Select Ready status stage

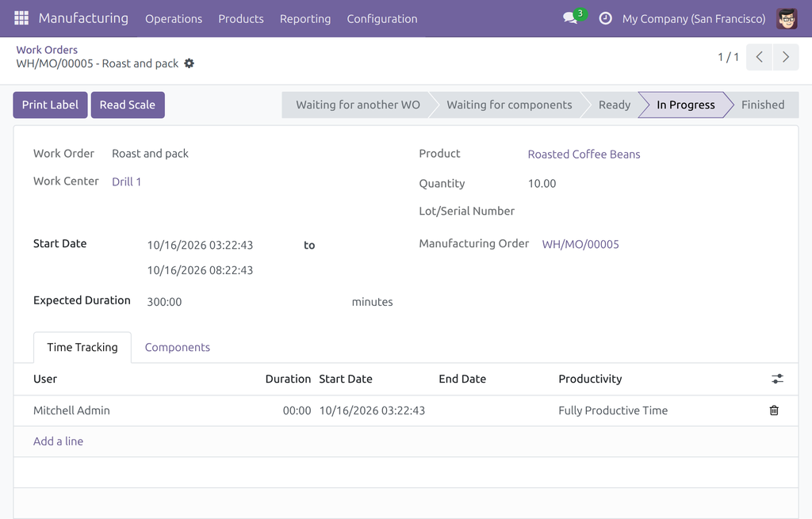[x=615, y=105]
